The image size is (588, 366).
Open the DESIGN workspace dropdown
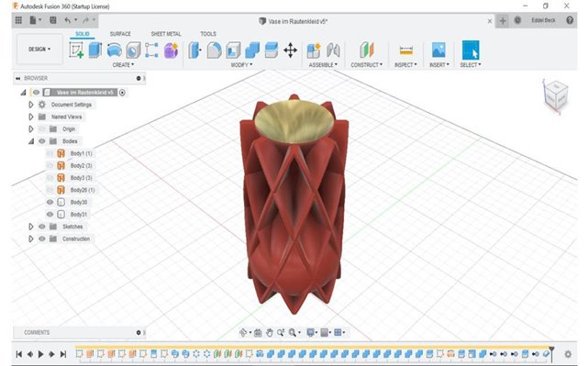point(39,50)
